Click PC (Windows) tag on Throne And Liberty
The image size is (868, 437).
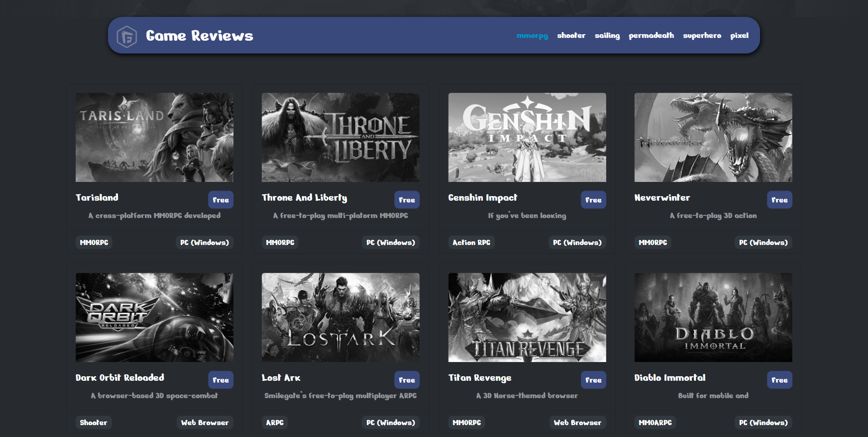[x=391, y=242]
